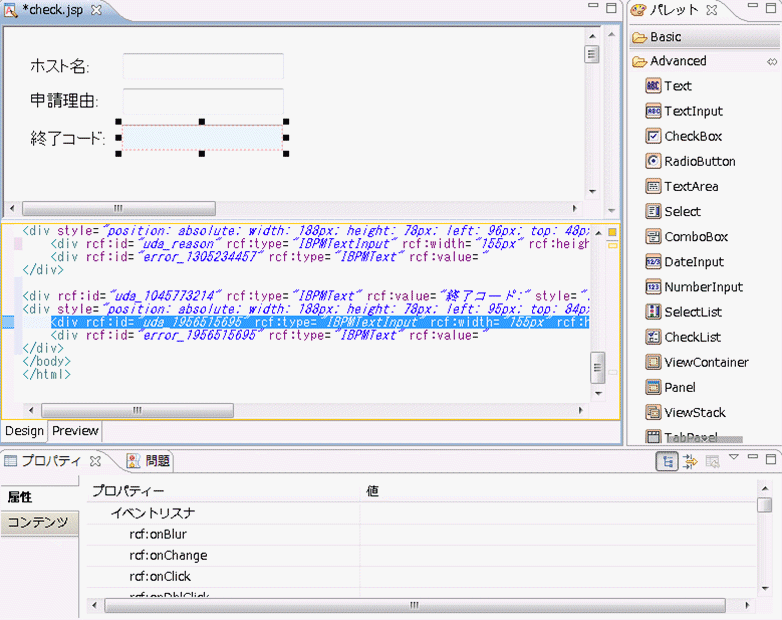Select the TextInput palette item

pos(692,111)
